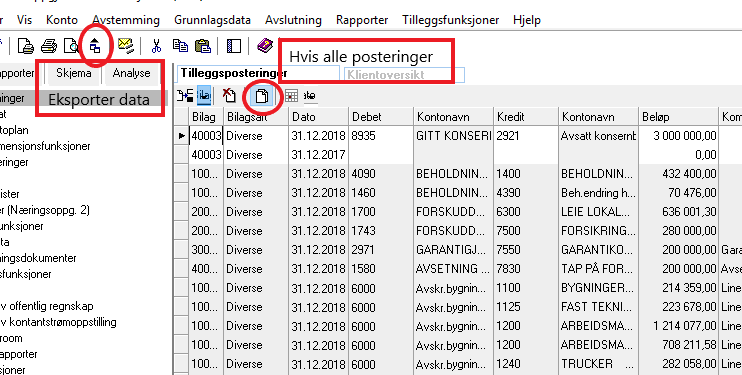Open print preview with magnifier icon
This screenshot has height=375, width=742.
71,46
